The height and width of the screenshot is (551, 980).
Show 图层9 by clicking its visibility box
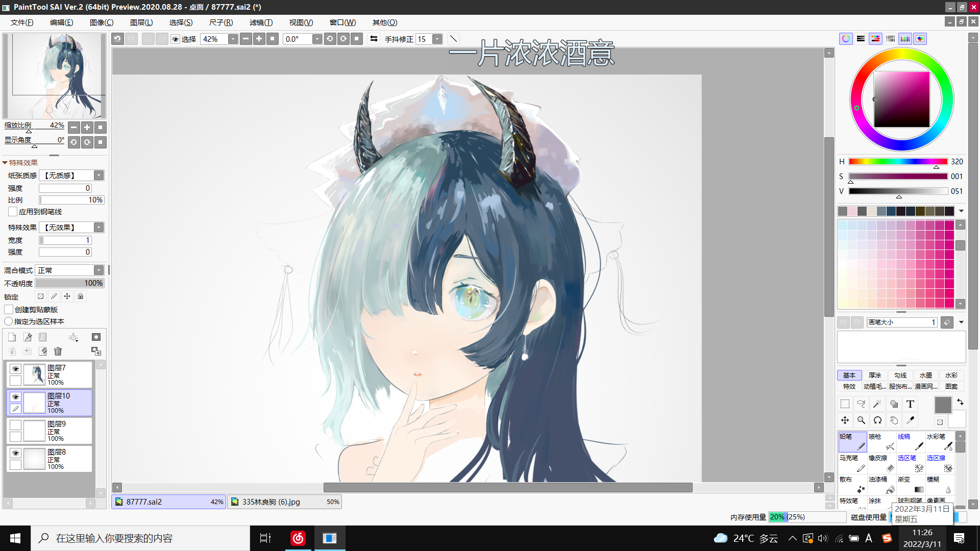(x=16, y=425)
